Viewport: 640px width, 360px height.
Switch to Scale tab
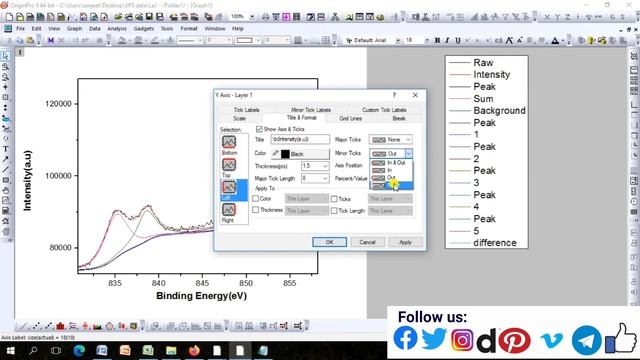pos(239,118)
